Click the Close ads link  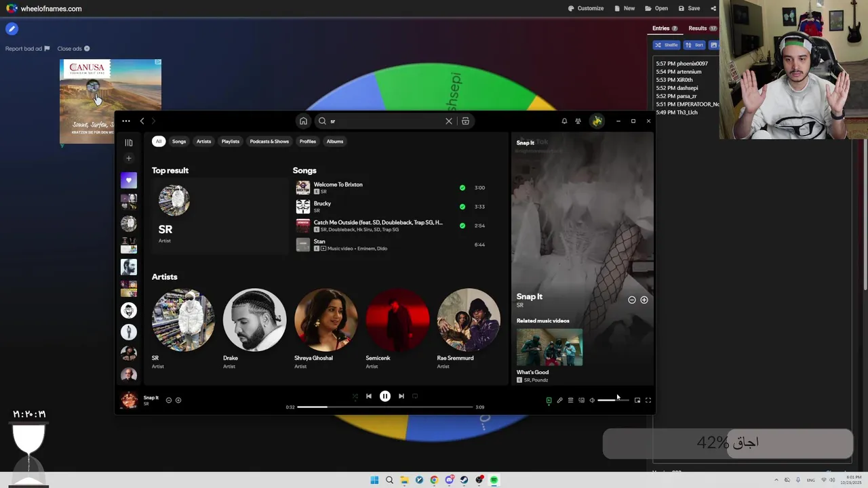point(73,49)
